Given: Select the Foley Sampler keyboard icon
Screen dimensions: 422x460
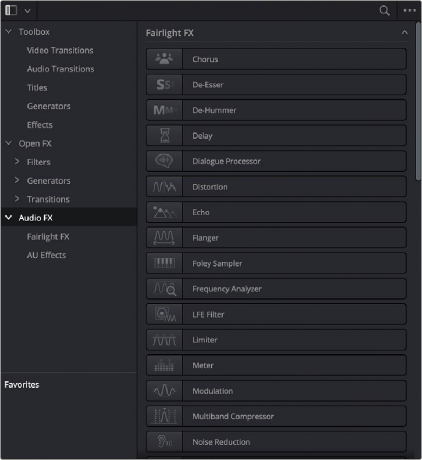Looking at the screenshot, I should pos(164,263).
